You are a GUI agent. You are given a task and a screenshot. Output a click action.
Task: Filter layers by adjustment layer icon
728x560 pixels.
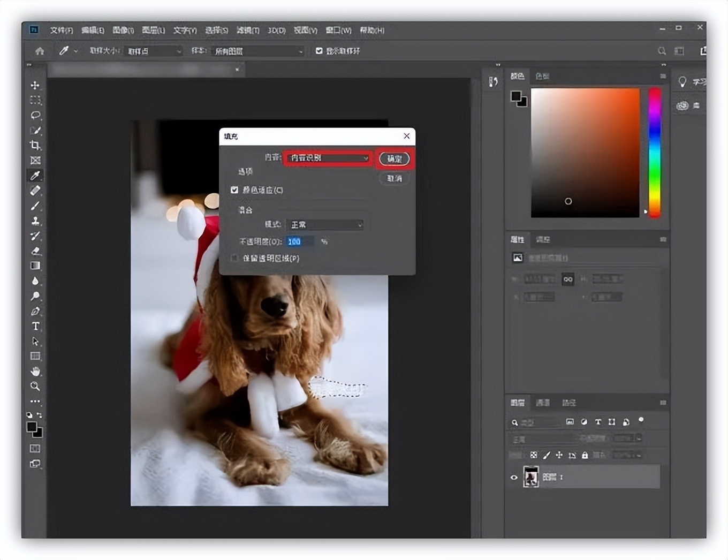584,422
